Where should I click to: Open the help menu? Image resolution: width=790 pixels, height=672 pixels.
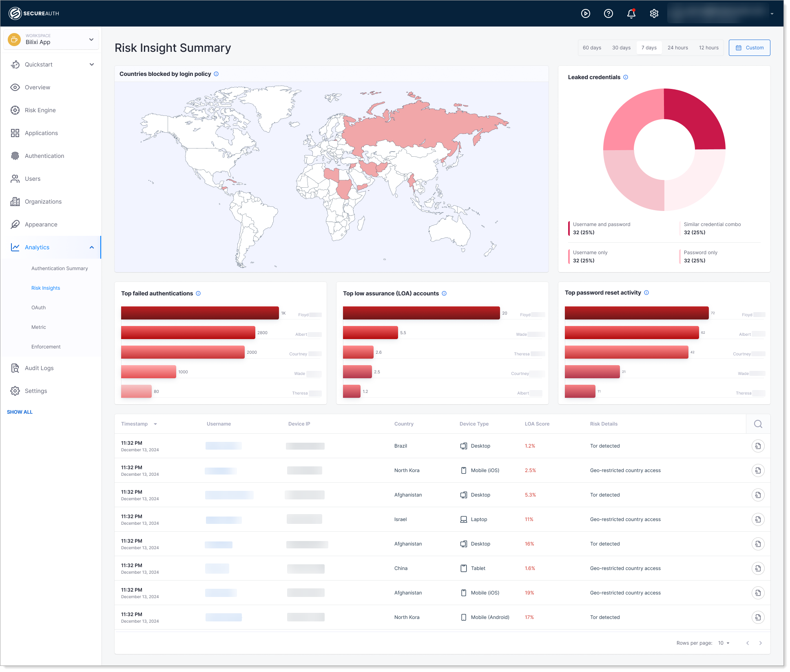click(608, 13)
